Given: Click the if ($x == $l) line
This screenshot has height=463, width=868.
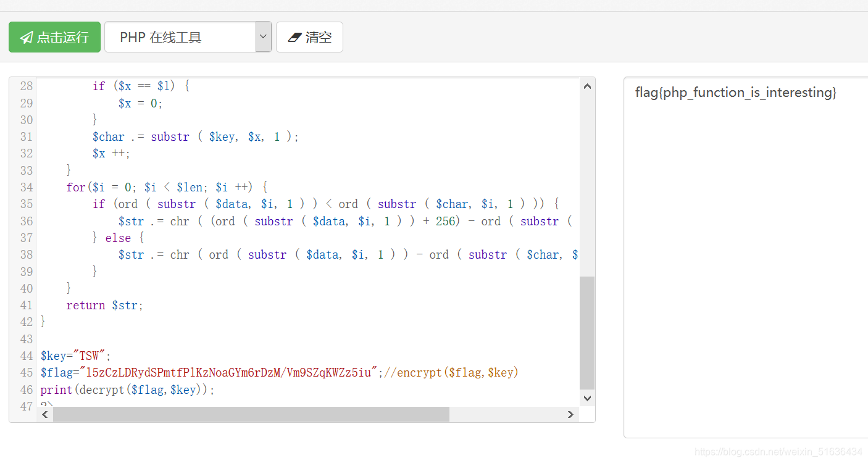Looking at the screenshot, I should 141,86.
